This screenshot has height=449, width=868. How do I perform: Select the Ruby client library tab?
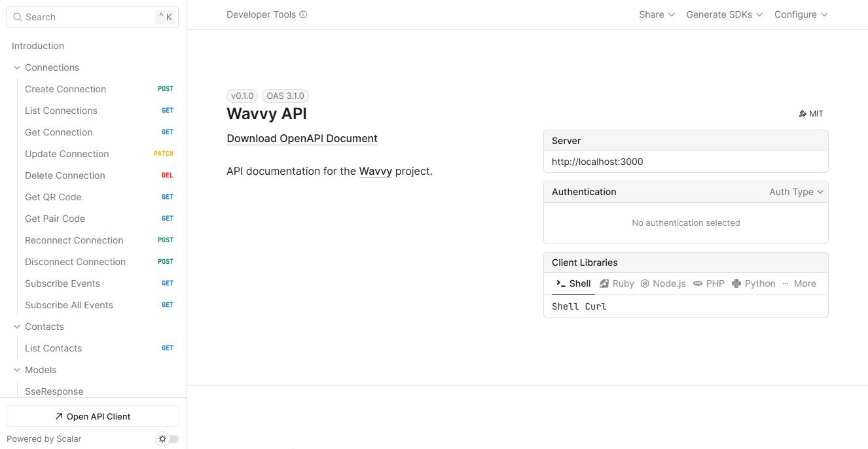click(617, 283)
